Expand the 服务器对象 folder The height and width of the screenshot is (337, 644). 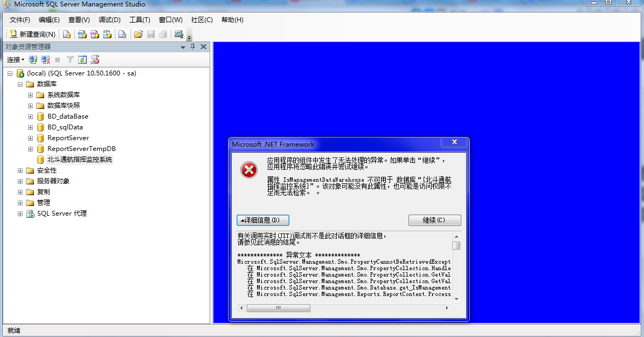click(x=20, y=181)
